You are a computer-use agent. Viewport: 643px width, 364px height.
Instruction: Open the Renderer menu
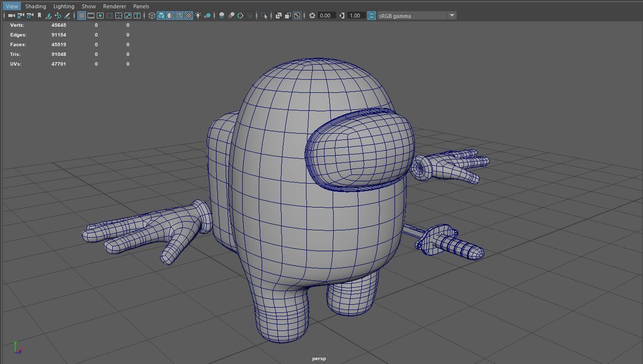[114, 6]
